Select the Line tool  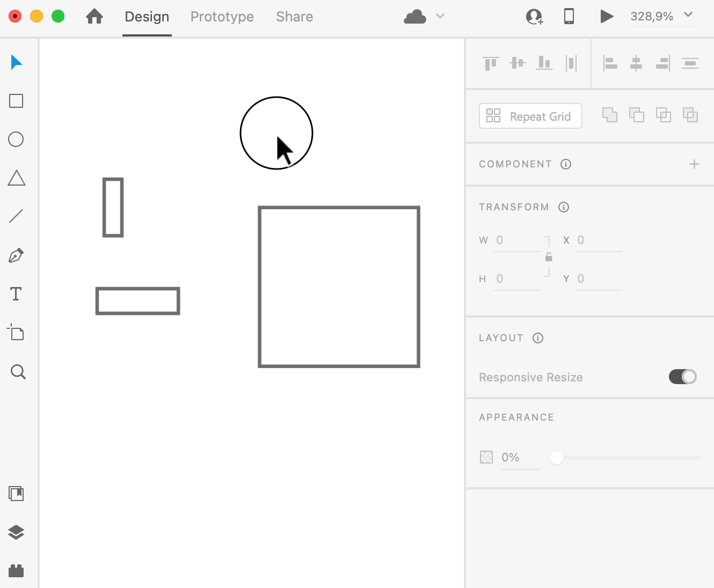click(x=16, y=216)
